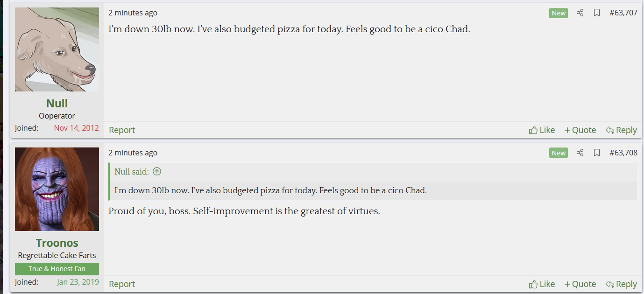Quote Troonos's post
Image resolution: width=644 pixels, height=294 pixels.
(x=580, y=284)
